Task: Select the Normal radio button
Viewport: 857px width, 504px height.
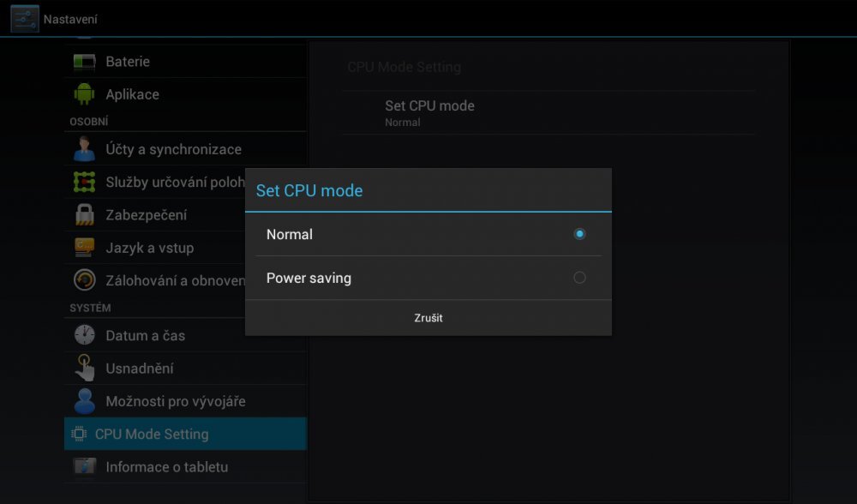Action: [x=579, y=234]
